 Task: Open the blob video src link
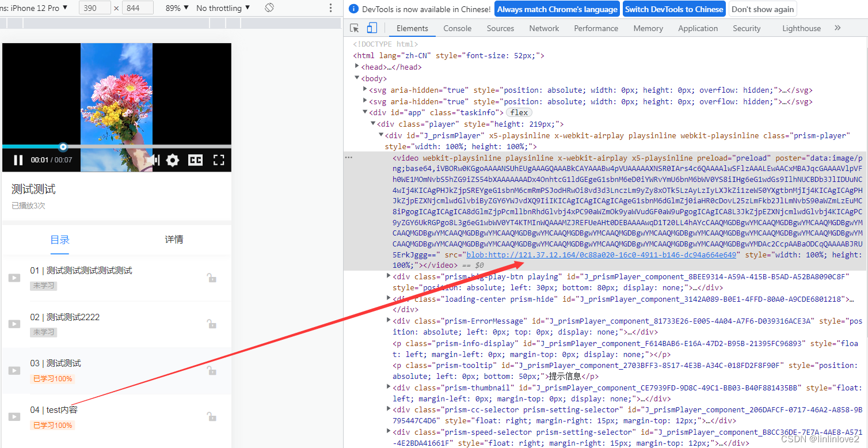pyautogui.click(x=601, y=255)
